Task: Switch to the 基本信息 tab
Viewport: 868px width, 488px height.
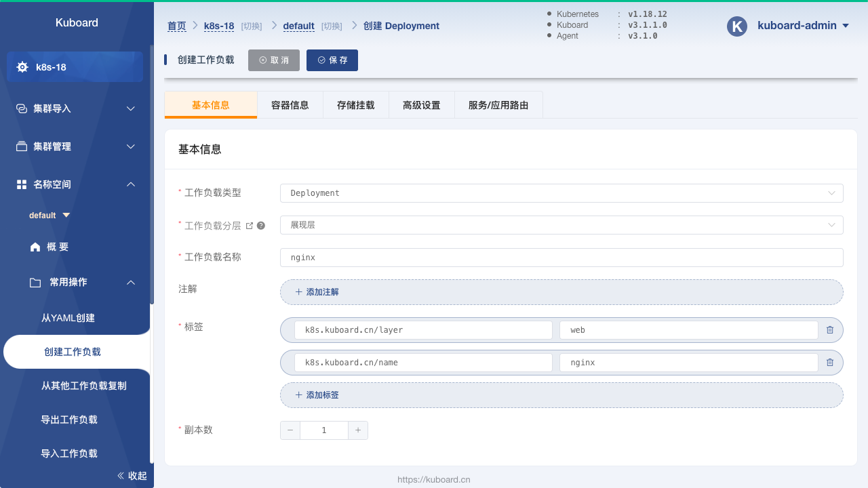Action: [211, 105]
